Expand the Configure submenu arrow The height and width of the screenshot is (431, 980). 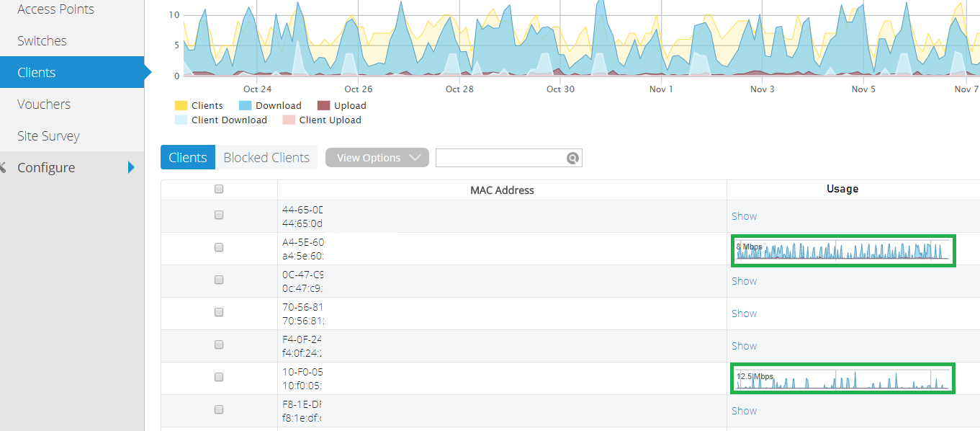pyautogui.click(x=131, y=167)
